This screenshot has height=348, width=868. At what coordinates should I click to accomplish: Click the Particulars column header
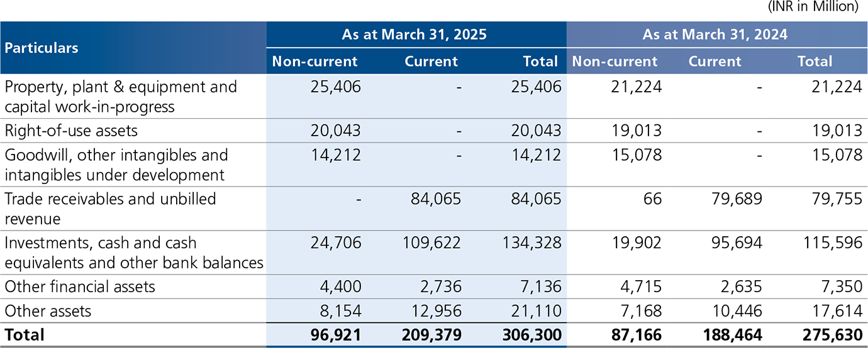(42, 48)
